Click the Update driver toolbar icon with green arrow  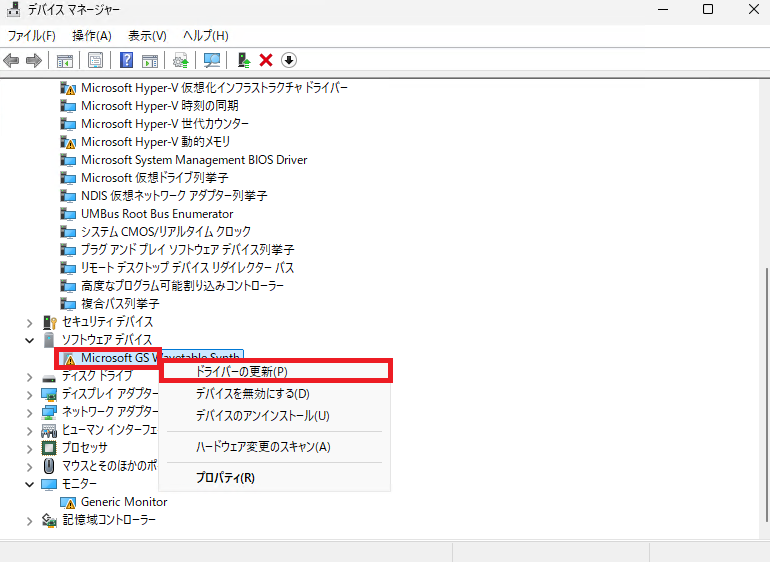(181, 60)
